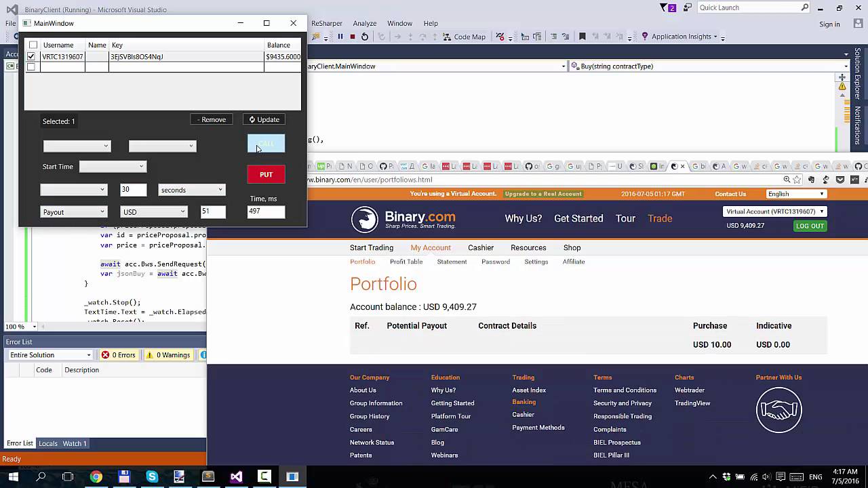Click the handshake Partner With Us icon
Image resolution: width=868 pixels, height=488 pixels.
779,410
